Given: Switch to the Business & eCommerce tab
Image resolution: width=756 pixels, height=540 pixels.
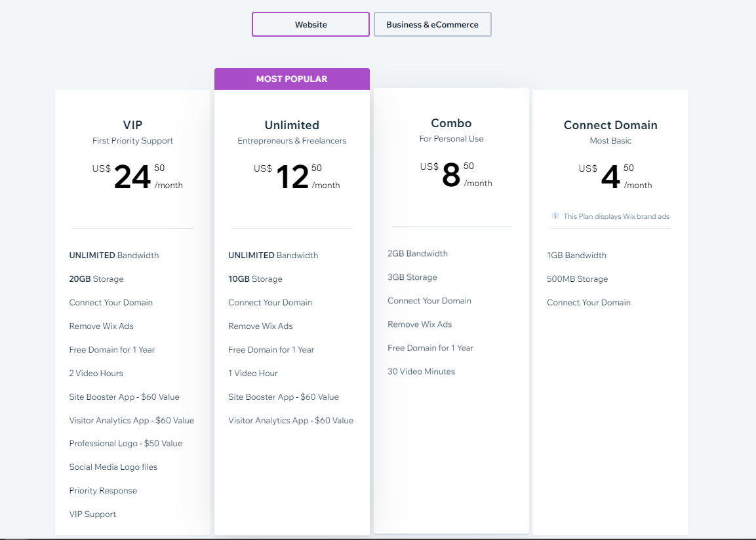Looking at the screenshot, I should coord(433,24).
